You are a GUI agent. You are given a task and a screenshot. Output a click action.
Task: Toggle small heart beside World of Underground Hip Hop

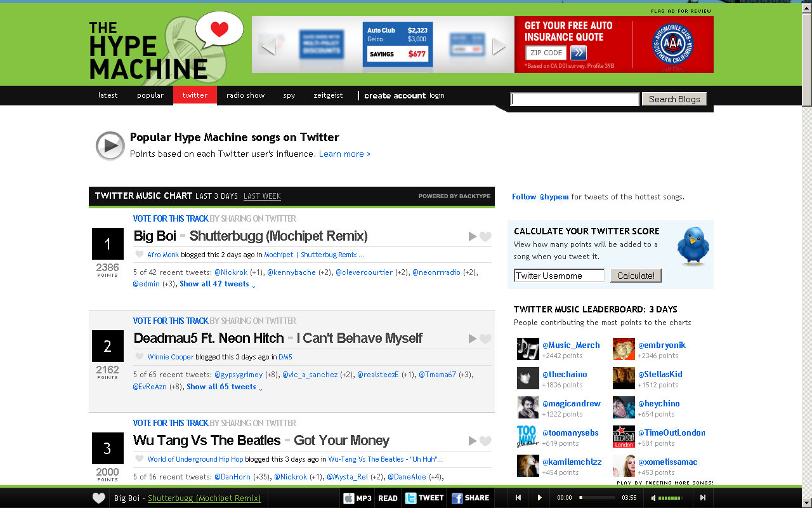140,459
